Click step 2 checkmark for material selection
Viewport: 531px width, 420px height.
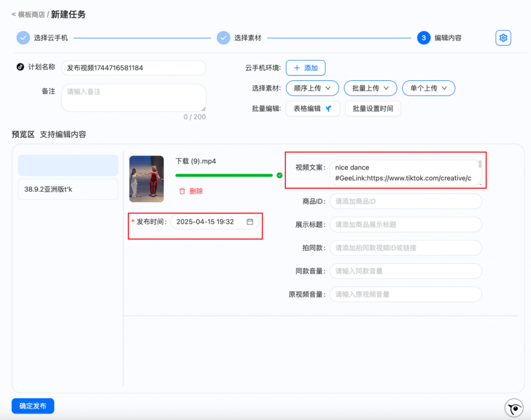(223, 38)
